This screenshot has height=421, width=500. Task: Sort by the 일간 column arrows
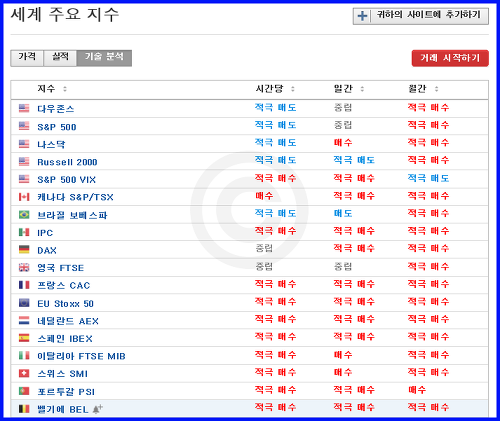(362, 89)
